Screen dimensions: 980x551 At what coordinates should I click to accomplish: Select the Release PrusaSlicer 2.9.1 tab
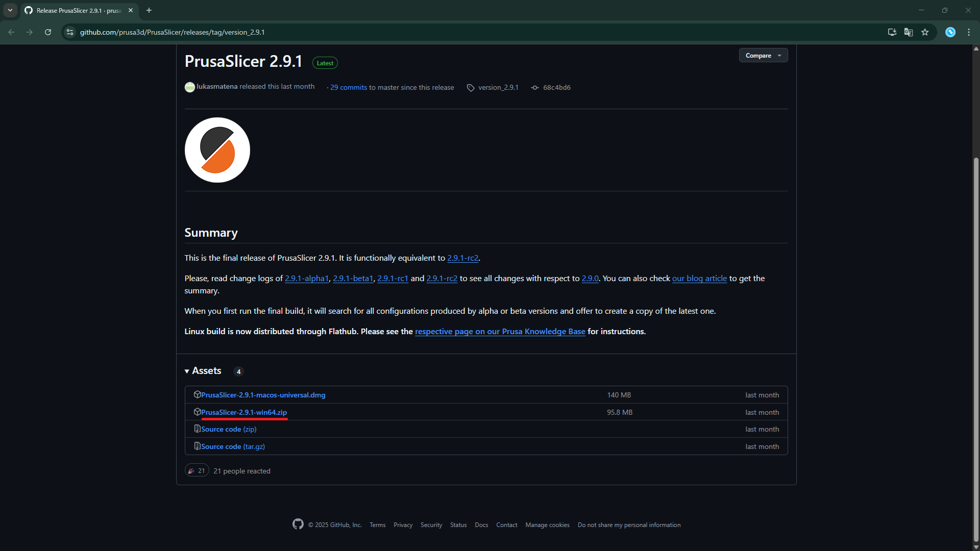79,11
